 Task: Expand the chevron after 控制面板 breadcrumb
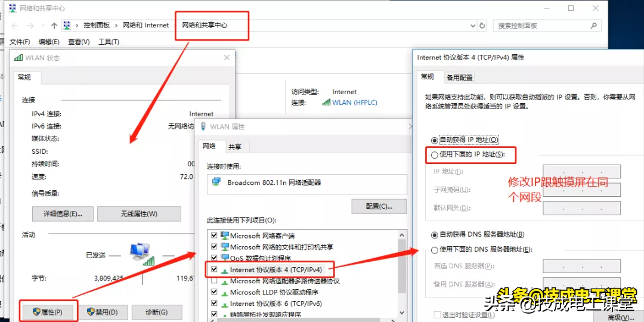tap(116, 26)
